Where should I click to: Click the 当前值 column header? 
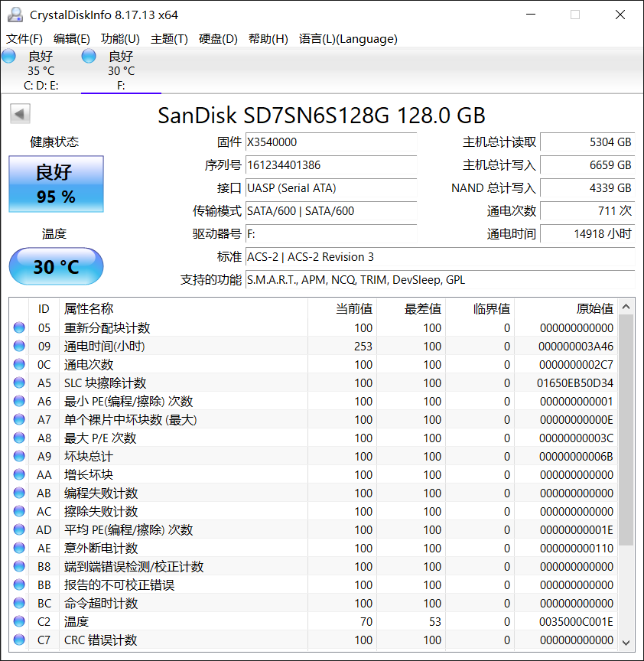coord(342,308)
